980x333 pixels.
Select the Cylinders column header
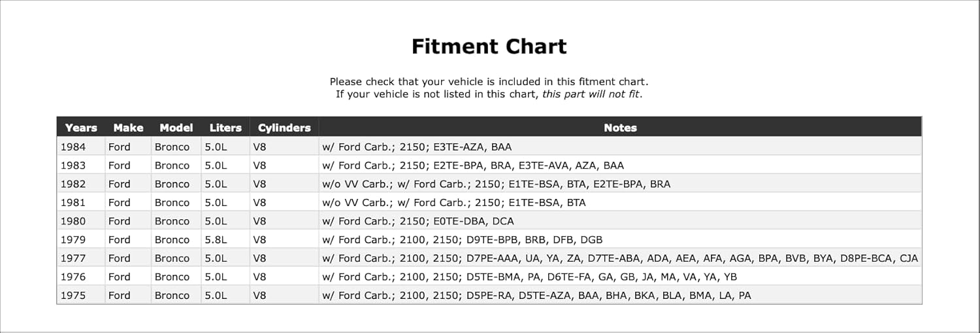[284, 128]
